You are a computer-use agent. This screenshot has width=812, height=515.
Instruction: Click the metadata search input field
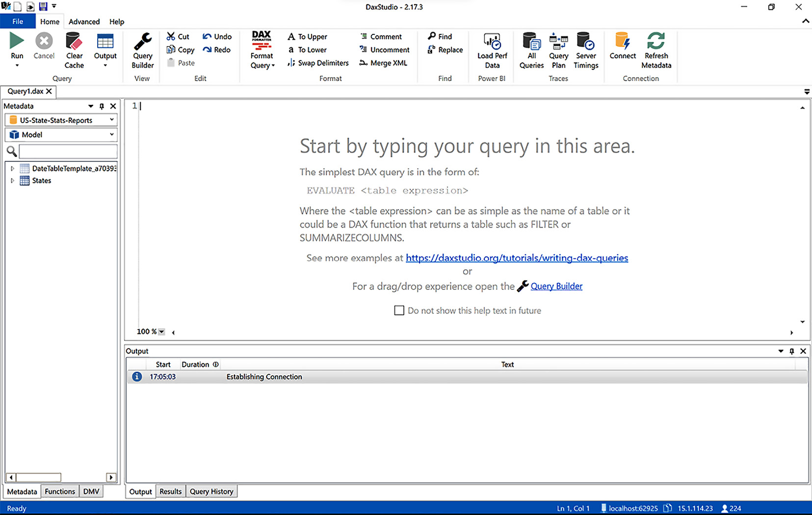pos(68,151)
